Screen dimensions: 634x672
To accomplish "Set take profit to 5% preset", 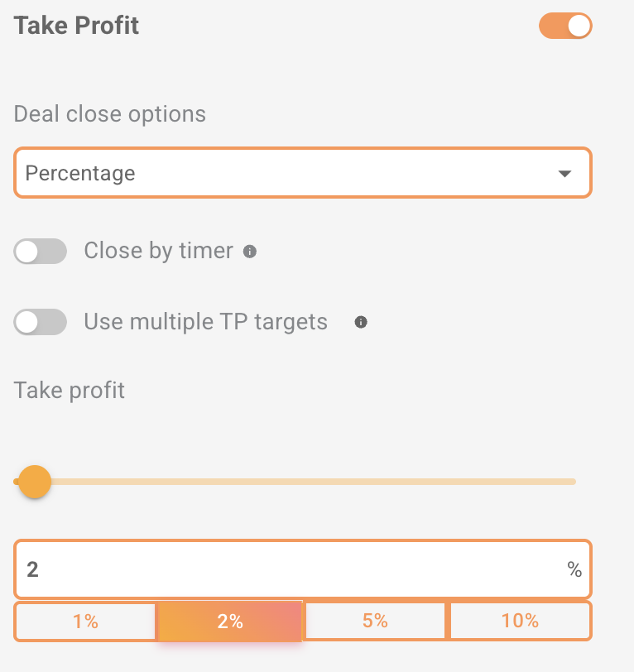I will [376, 622].
